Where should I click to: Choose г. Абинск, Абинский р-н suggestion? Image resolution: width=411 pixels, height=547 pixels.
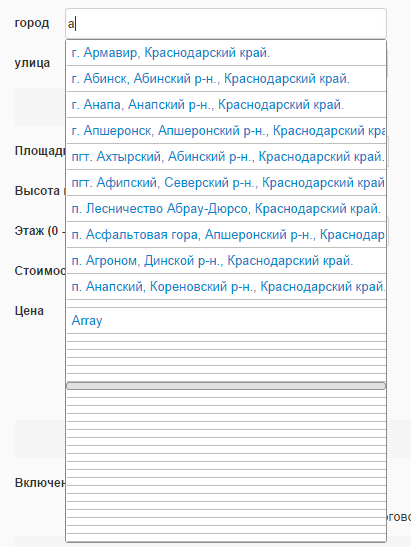226,78
